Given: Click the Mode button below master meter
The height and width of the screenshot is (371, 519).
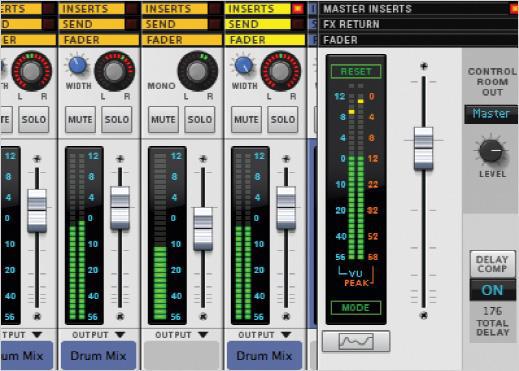Looking at the screenshot, I should tap(356, 307).
